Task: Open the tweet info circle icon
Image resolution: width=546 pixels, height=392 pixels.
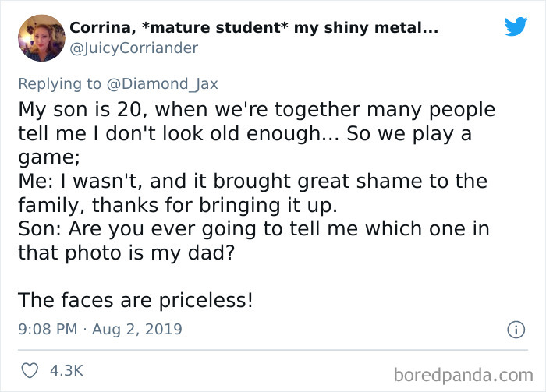Action: click(x=515, y=330)
